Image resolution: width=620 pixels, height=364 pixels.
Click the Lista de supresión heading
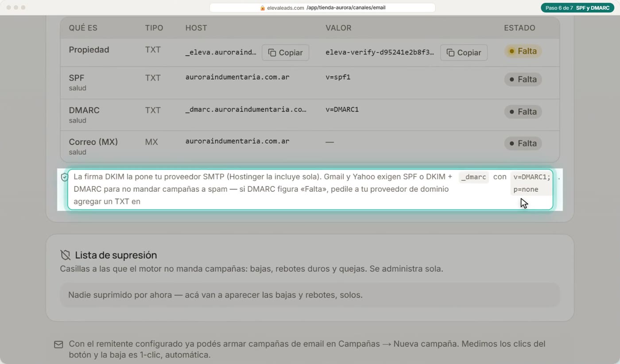(116, 255)
